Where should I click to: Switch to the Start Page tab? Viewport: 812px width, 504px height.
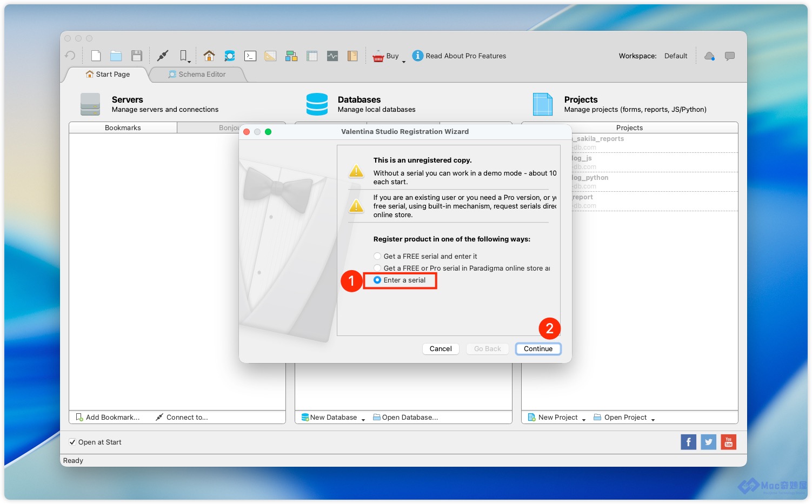[108, 75]
